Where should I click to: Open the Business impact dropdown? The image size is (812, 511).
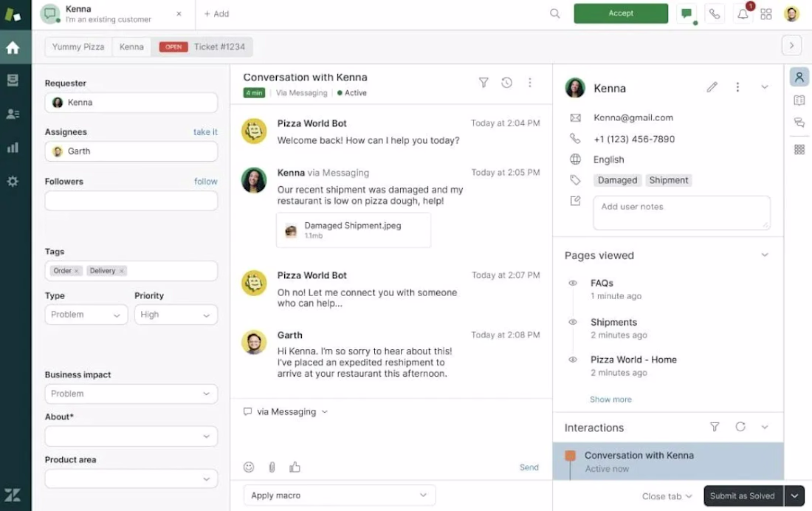(x=131, y=394)
